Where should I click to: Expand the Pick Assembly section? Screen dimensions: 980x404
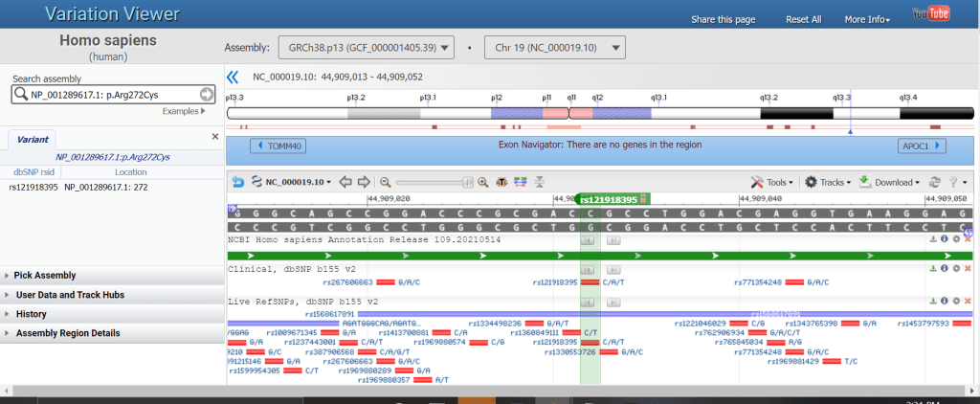[x=112, y=275]
